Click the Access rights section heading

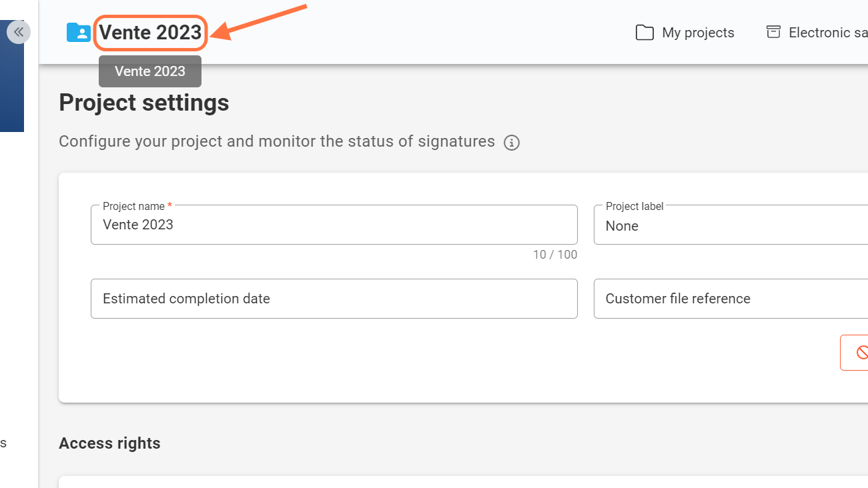(x=109, y=443)
